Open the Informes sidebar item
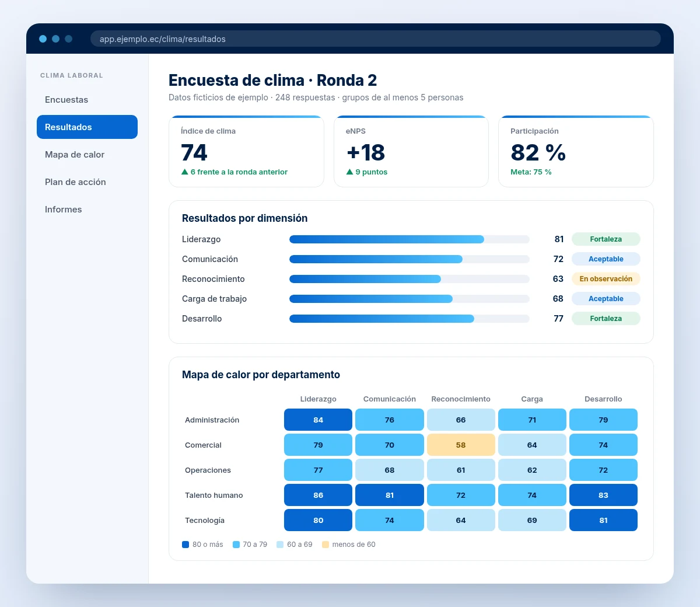Viewport: 700px width, 607px height. (x=87, y=210)
